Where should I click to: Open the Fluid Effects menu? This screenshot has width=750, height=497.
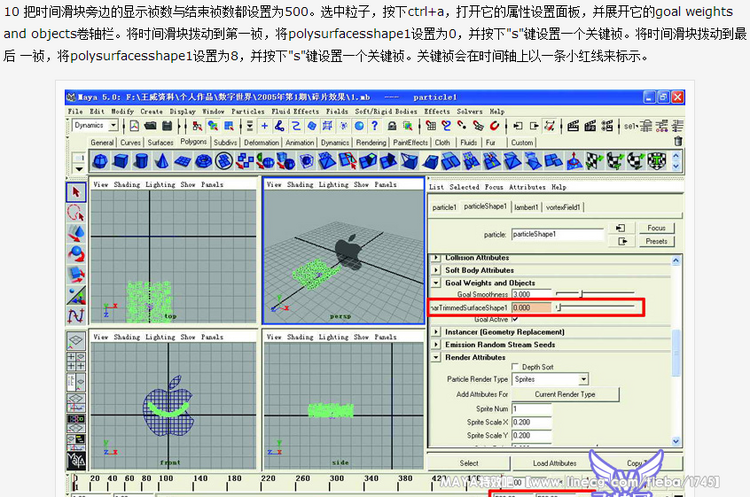(295, 111)
